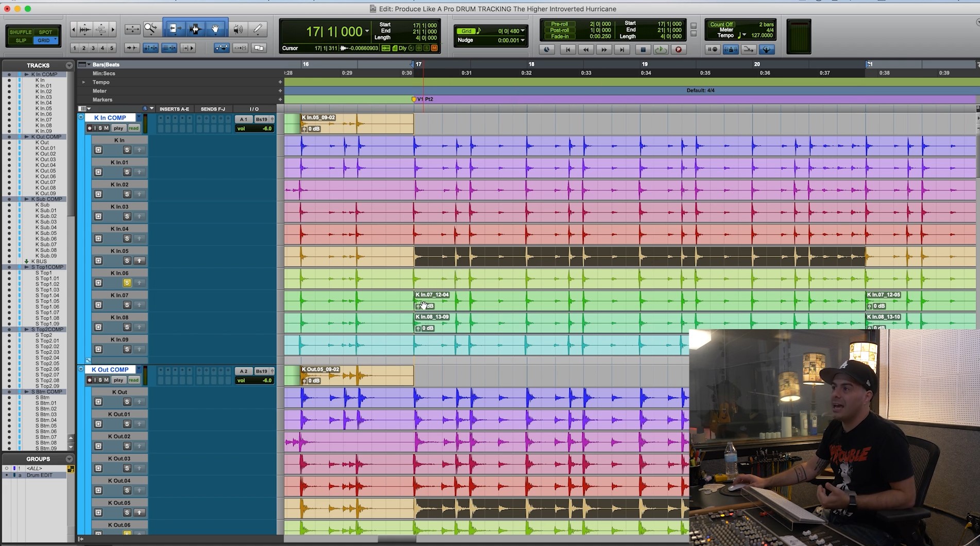Toggle Grid edit mode

point(46,40)
